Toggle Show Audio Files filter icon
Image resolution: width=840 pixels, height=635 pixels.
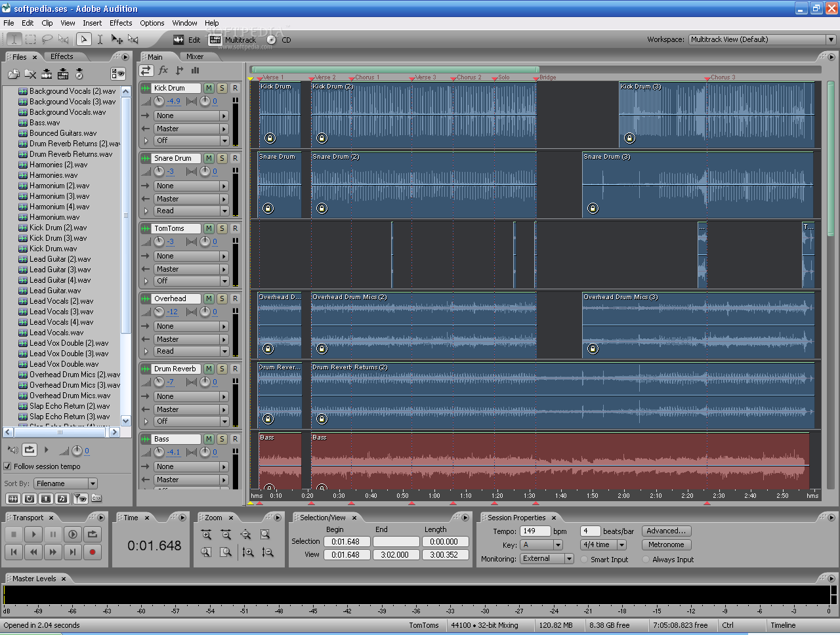12,499
